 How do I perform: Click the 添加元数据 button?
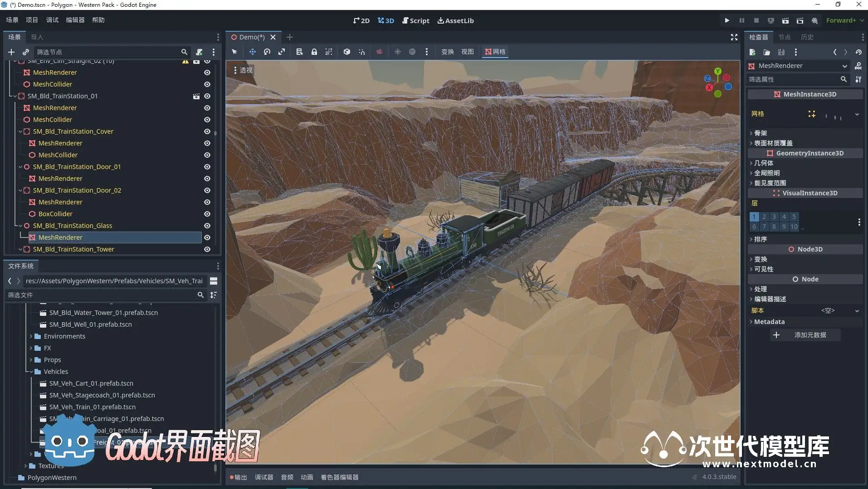805,335
